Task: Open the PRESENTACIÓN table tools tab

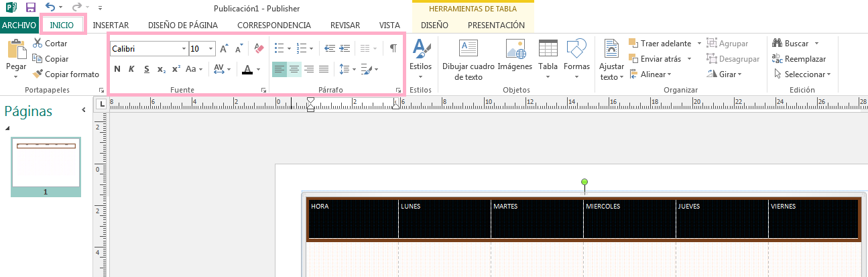Action: [x=496, y=25]
